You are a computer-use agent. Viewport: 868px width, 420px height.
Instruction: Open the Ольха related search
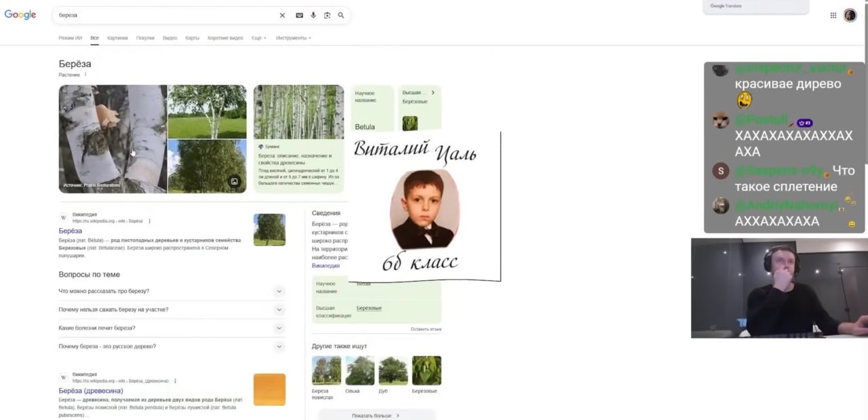coord(359,375)
